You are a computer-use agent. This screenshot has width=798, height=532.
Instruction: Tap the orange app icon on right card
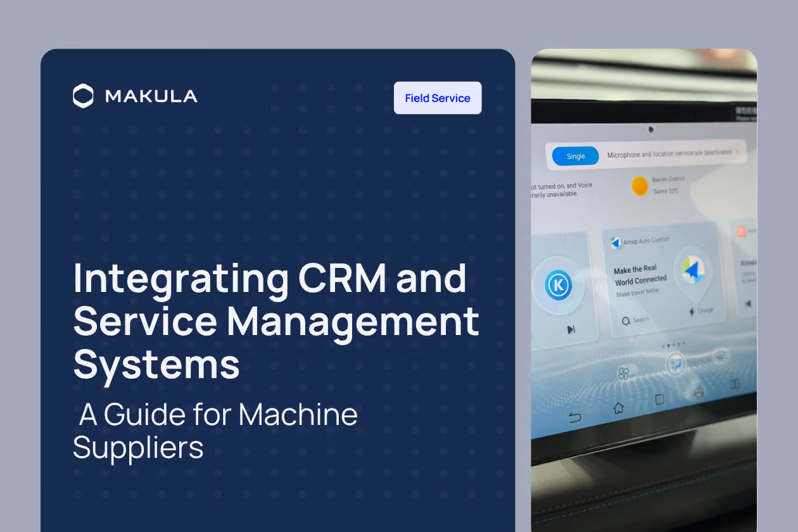741,232
